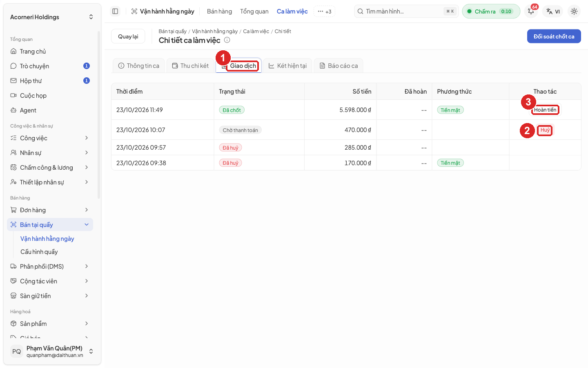The width and height of the screenshot is (588, 368).
Task: Open the Bán hàng top menu
Action: (219, 11)
